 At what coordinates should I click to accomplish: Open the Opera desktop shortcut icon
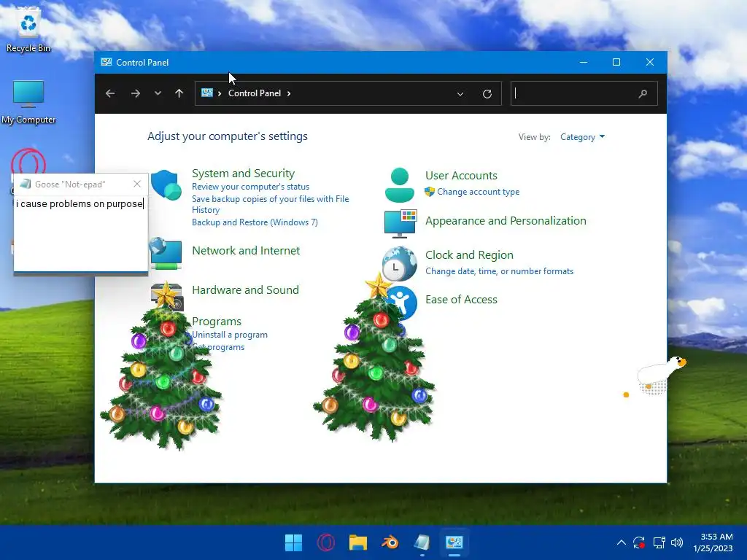coord(28,162)
